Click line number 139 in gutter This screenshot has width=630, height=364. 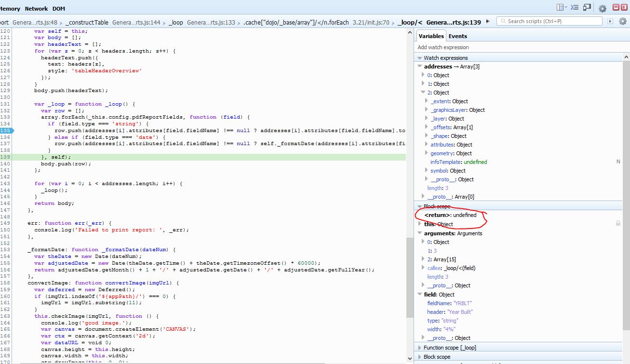5,157
